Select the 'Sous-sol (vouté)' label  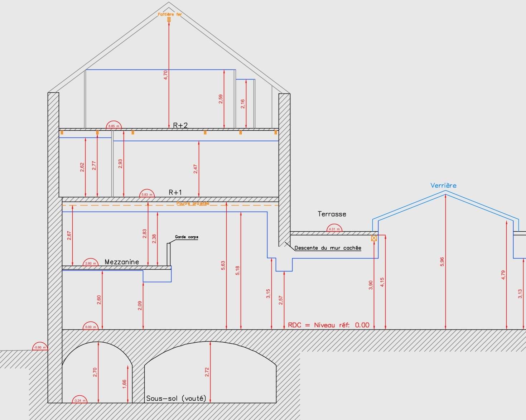tap(176, 398)
